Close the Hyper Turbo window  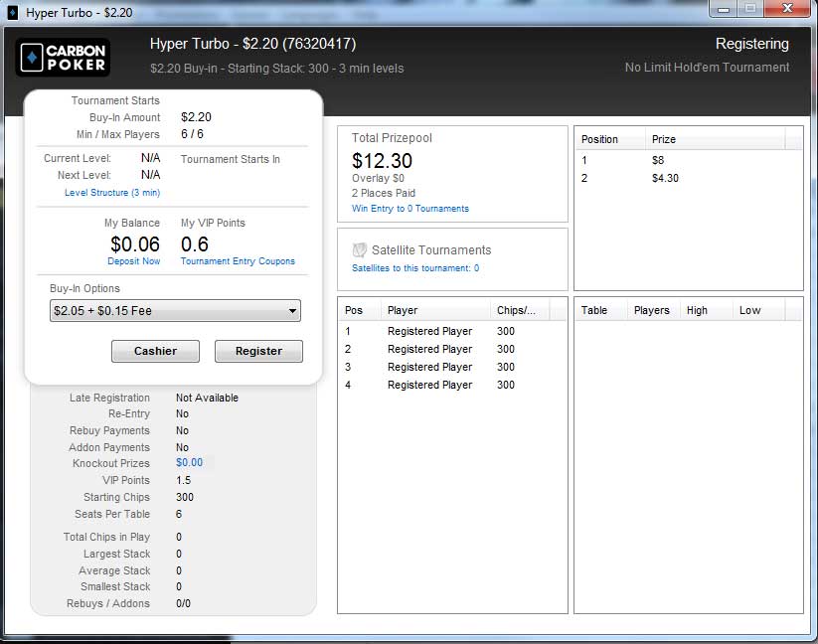pyautogui.click(x=787, y=9)
